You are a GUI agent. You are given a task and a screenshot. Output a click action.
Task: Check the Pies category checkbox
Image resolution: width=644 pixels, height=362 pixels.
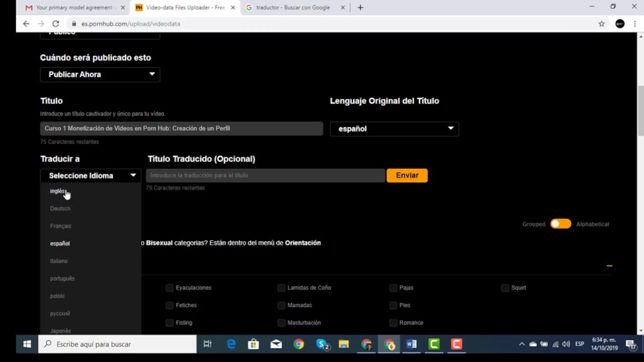click(393, 305)
